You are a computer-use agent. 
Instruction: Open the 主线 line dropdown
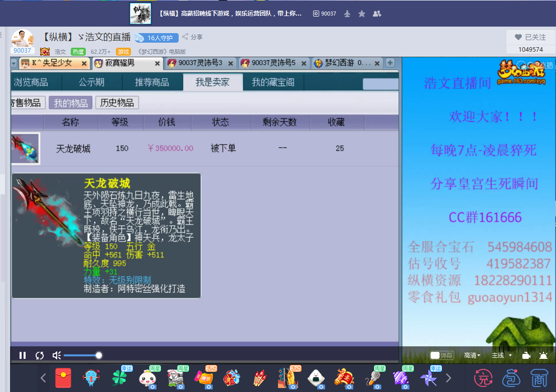[x=502, y=355]
